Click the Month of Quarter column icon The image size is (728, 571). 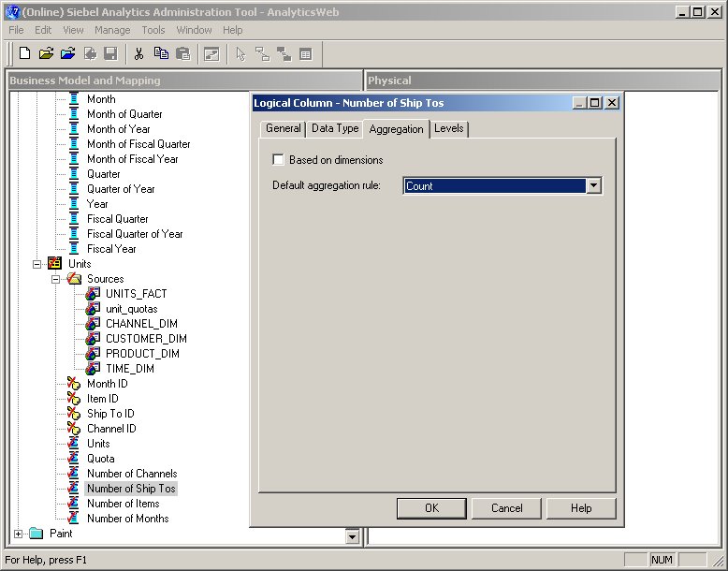tap(74, 114)
